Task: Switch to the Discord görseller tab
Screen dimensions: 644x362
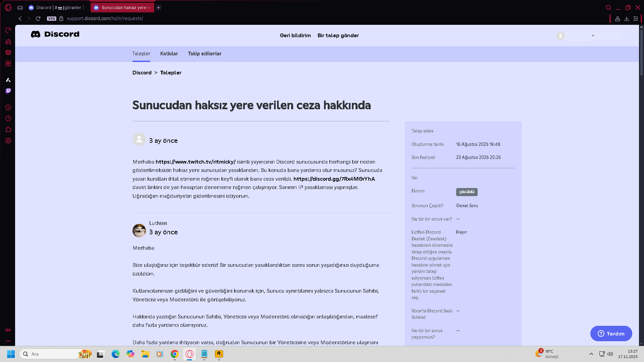Action: tap(56, 8)
